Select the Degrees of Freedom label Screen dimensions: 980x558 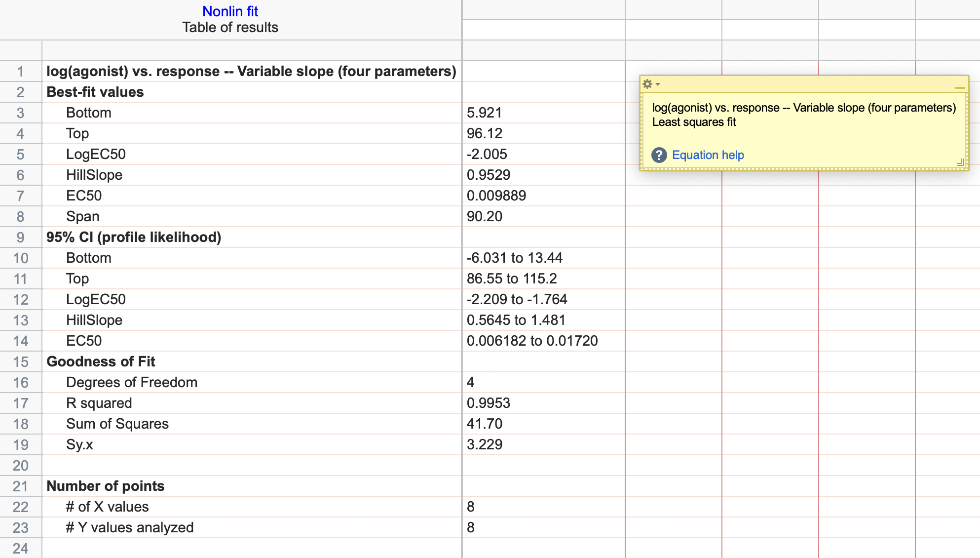131,382
